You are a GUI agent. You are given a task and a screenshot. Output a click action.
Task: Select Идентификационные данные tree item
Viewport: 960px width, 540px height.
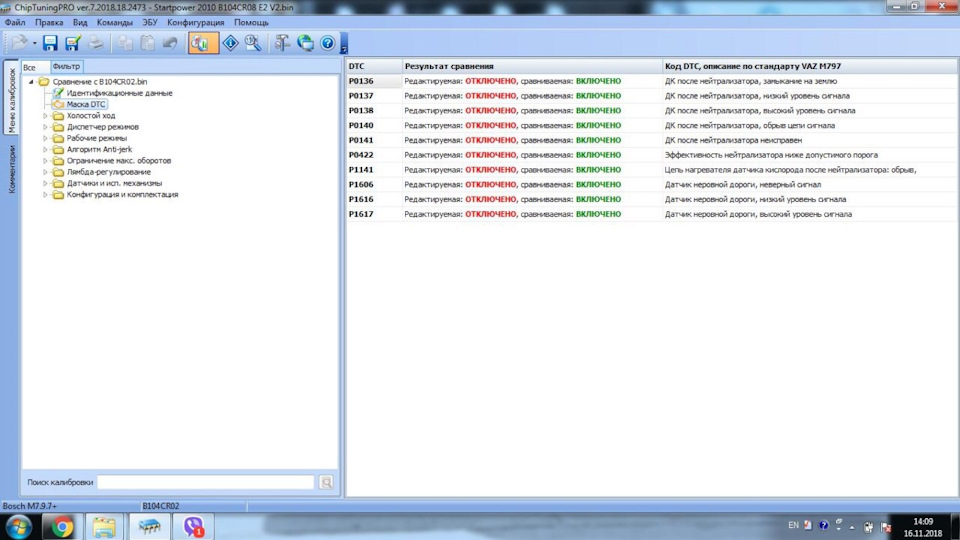tap(119, 93)
